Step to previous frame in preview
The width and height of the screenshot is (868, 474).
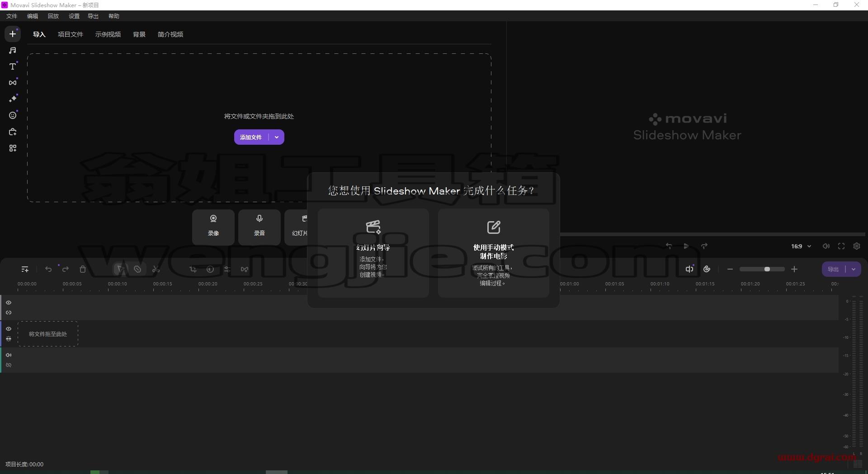(669, 246)
